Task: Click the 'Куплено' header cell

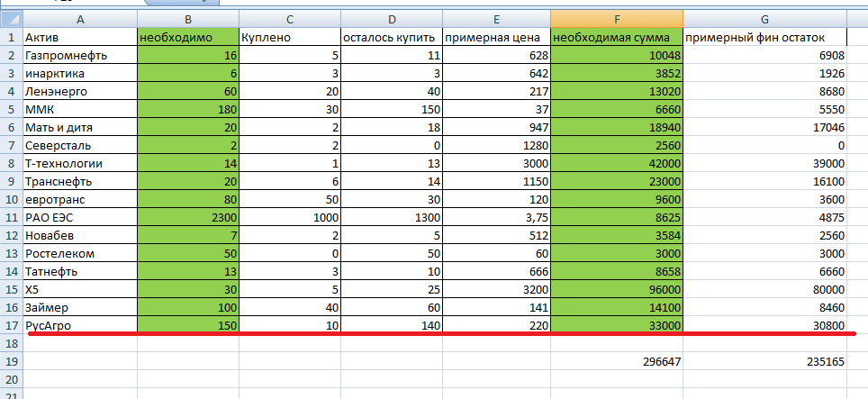Action: click(x=290, y=37)
